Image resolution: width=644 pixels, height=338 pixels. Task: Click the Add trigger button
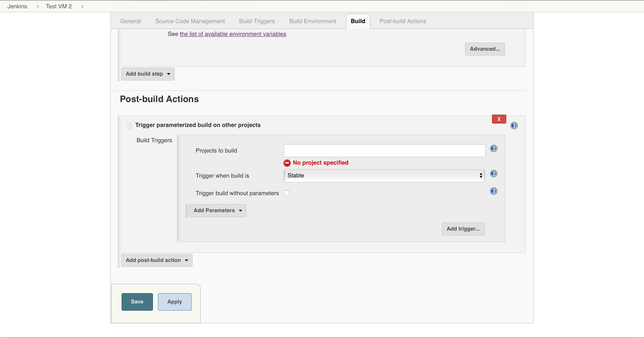click(463, 228)
